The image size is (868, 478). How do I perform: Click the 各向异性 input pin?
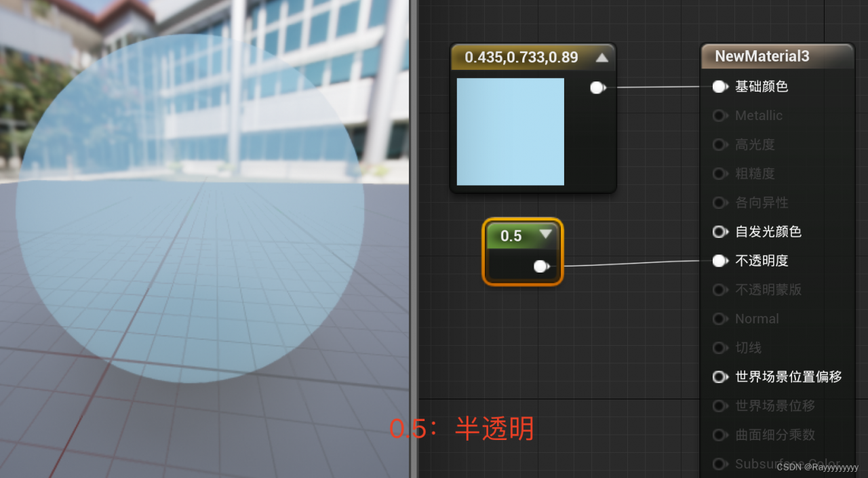[x=720, y=203]
